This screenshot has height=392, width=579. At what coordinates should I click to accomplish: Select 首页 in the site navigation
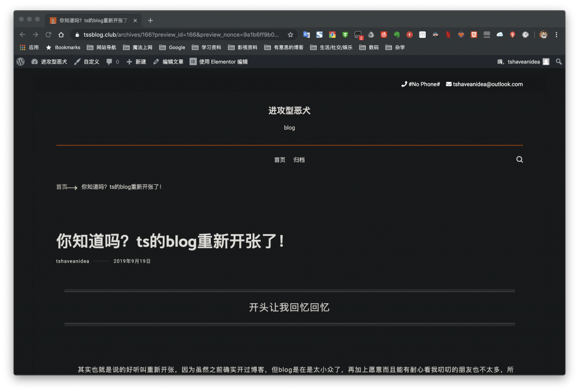coord(280,160)
